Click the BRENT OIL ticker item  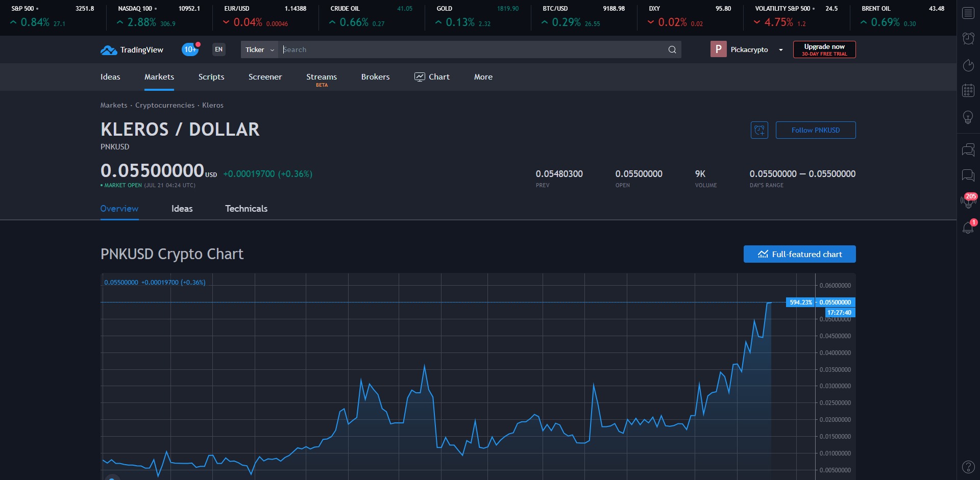coord(902,16)
